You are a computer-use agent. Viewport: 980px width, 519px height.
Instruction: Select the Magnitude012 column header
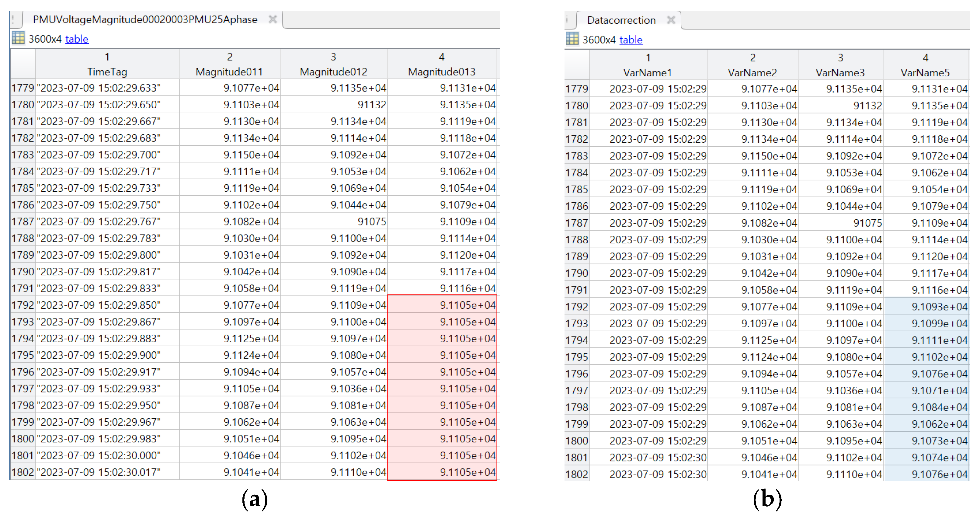(333, 71)
